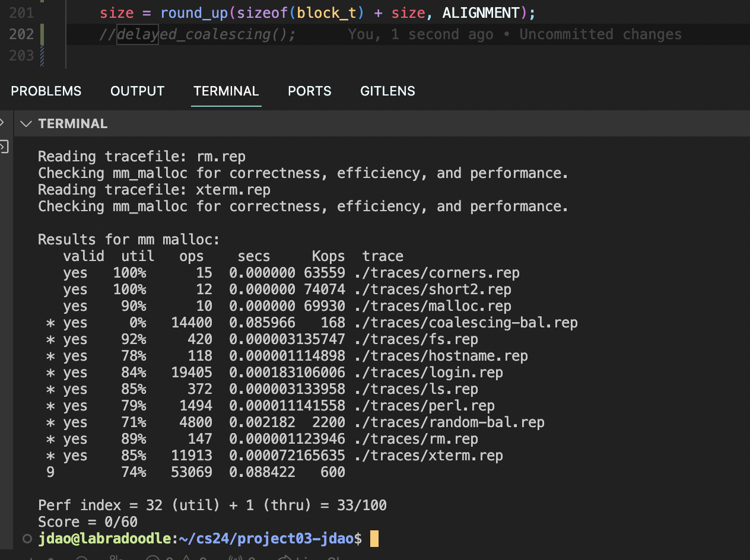Click the terminal instance icon in left strip
The height and width of the screenshot is (560, 750).
(3, 147)
